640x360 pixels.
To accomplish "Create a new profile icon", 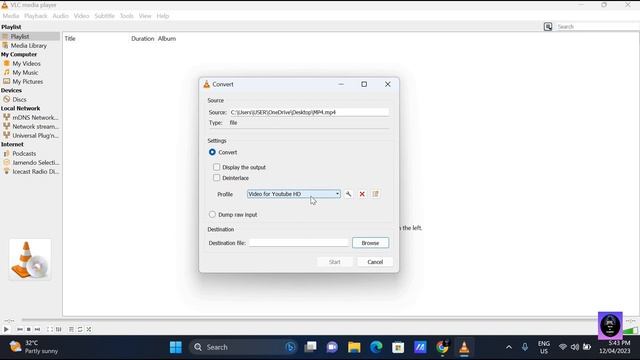I will pyautogui.click(x=376, y=194).
